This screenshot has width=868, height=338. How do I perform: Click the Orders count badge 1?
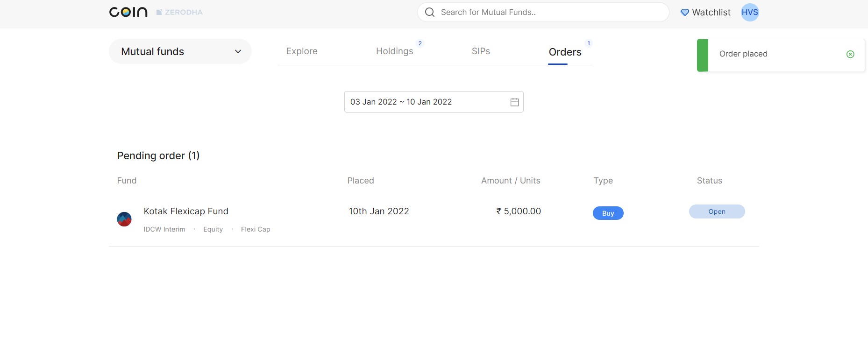(589, 43)
